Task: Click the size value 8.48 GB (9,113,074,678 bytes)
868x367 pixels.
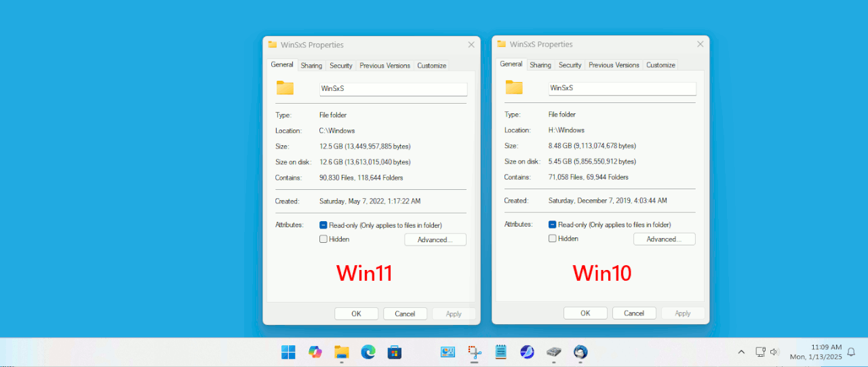Action: 592,146
